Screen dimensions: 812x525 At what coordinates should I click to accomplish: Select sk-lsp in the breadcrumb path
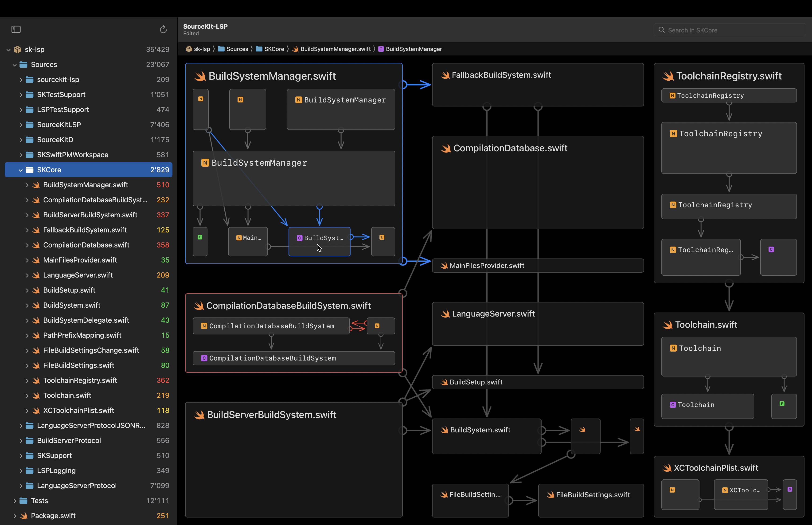198,49
